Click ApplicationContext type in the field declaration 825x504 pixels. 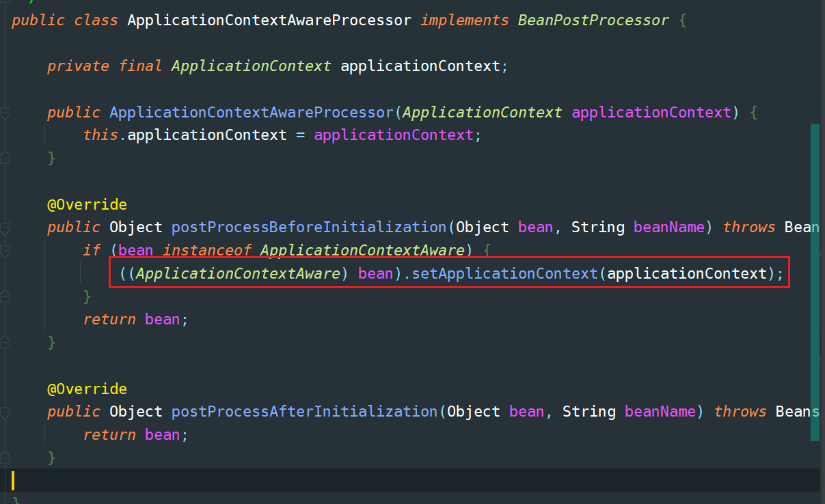pos(251,66)
